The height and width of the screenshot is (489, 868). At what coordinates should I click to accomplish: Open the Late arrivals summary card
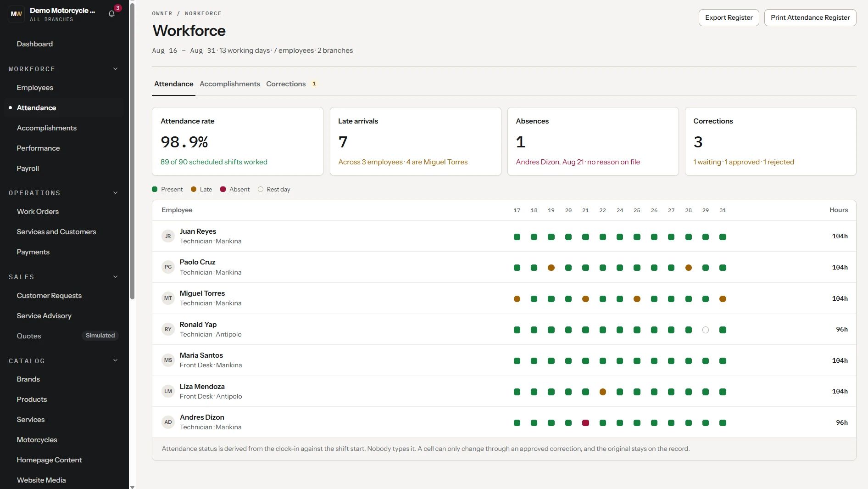[415, 141]
